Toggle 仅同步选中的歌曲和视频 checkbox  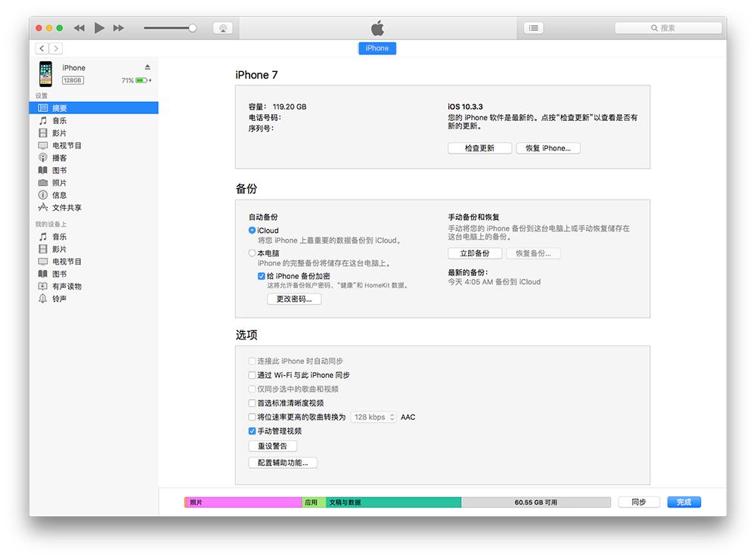252,389
